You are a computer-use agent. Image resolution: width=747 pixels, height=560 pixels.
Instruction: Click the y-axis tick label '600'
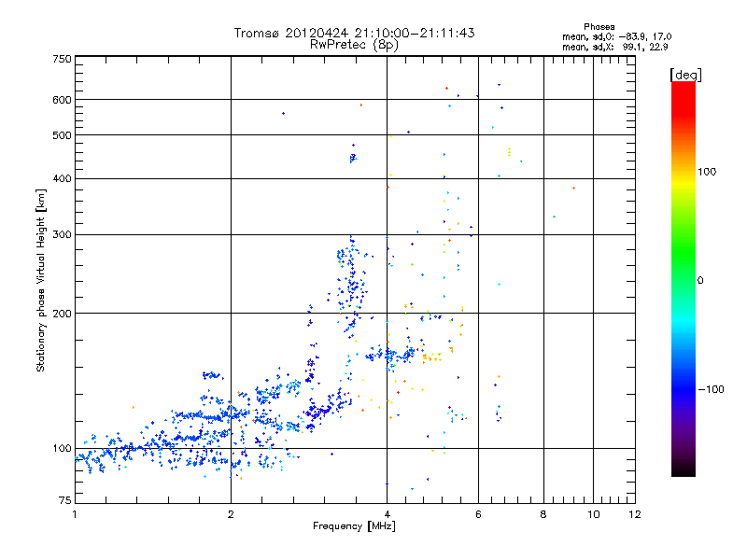tap(62, 100)
